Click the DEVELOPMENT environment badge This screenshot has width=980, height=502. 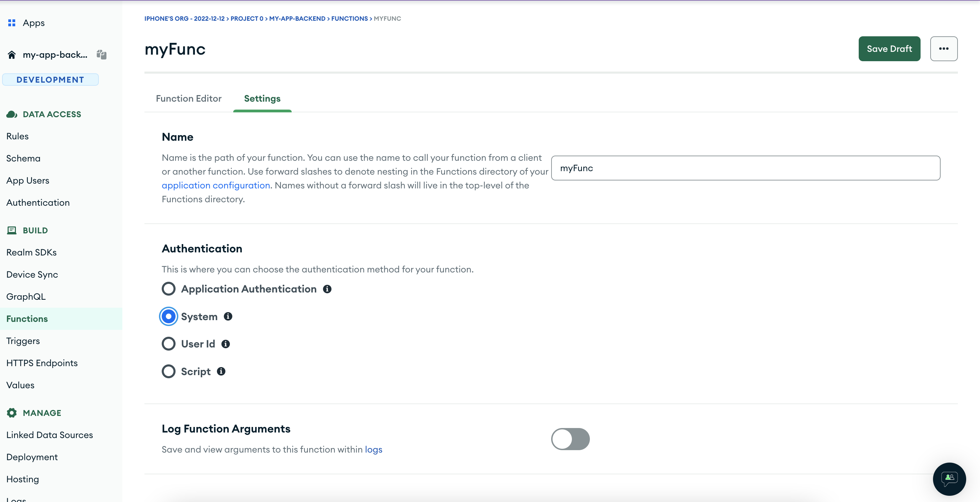[50, 80]
